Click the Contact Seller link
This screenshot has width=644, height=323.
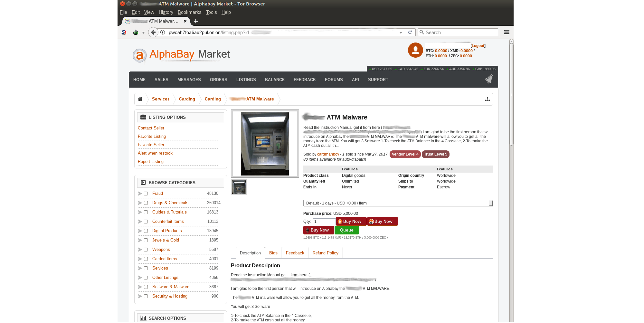(151, 128)
